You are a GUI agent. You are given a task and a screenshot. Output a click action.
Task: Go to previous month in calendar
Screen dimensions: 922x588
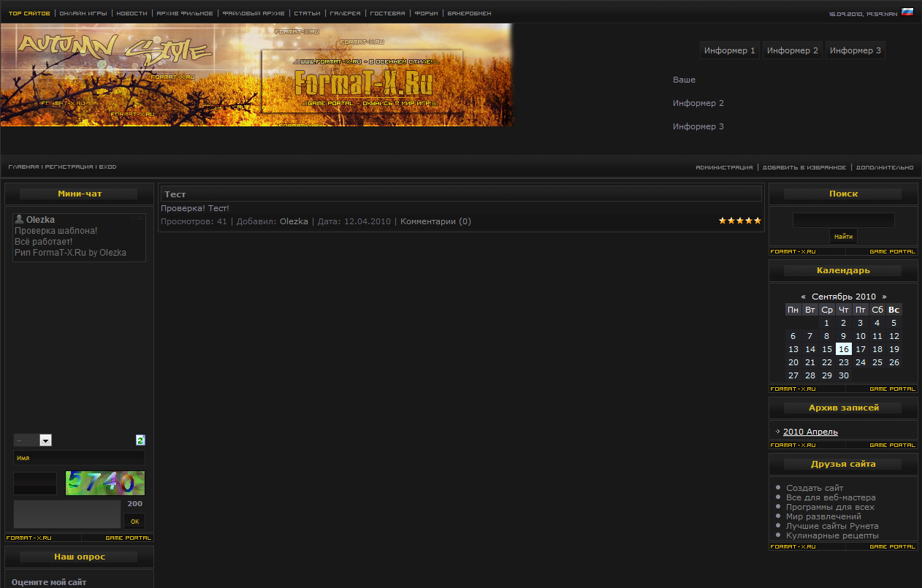(x=803, y=297)
